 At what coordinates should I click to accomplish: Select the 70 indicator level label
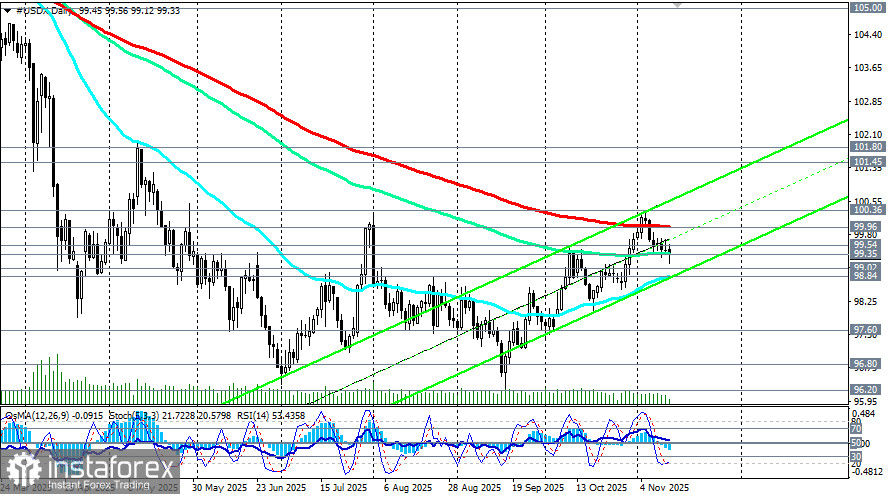(856, 429)
